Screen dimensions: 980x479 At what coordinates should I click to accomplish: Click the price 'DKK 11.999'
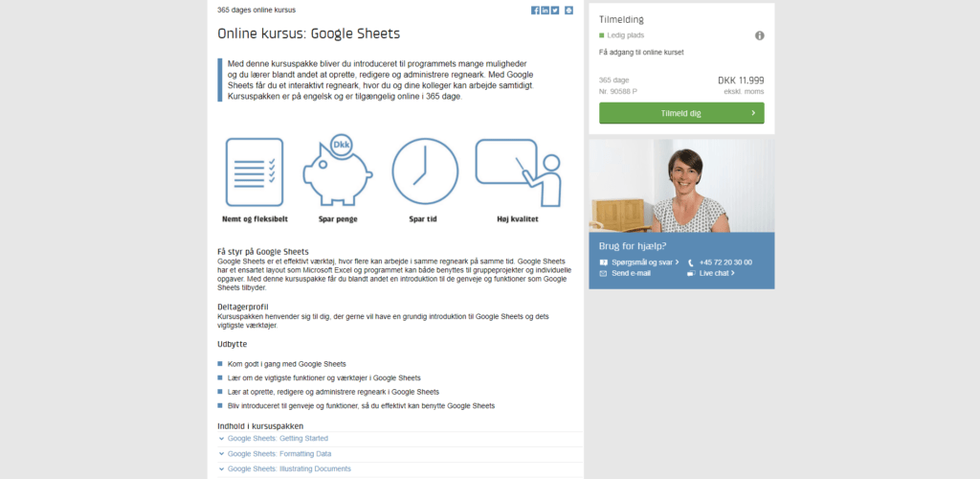[741, 80]
